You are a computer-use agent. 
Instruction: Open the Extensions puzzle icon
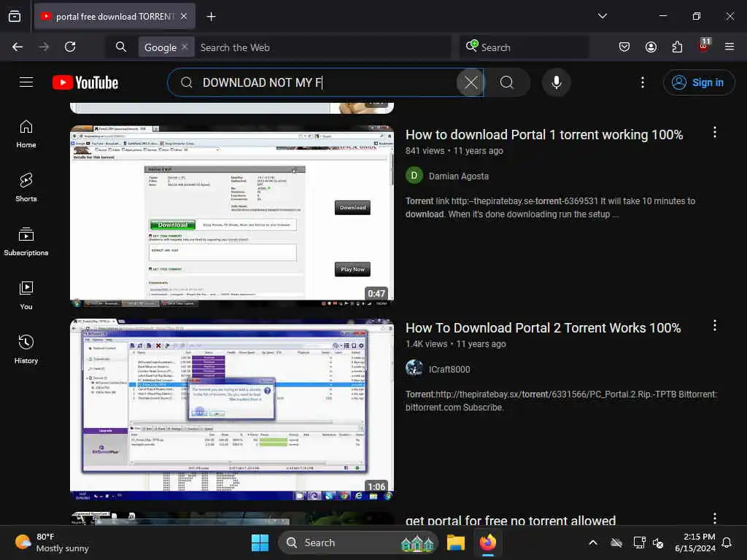[x=677, y=47]
